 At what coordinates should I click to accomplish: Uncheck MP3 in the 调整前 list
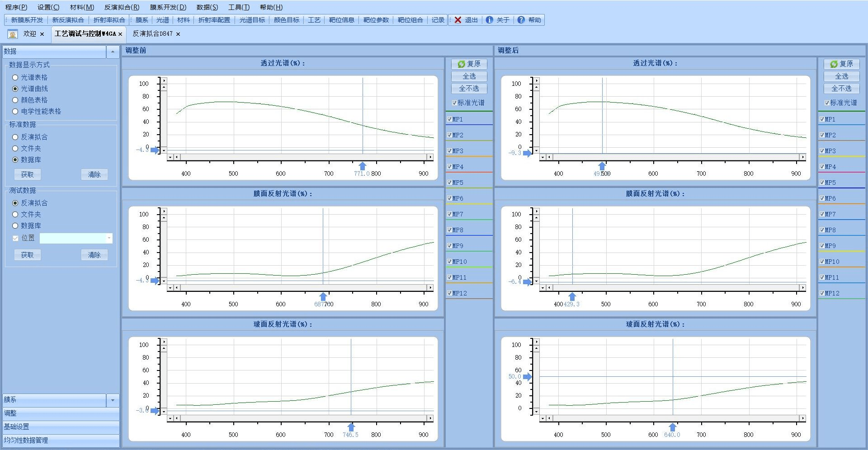[449, 151]
